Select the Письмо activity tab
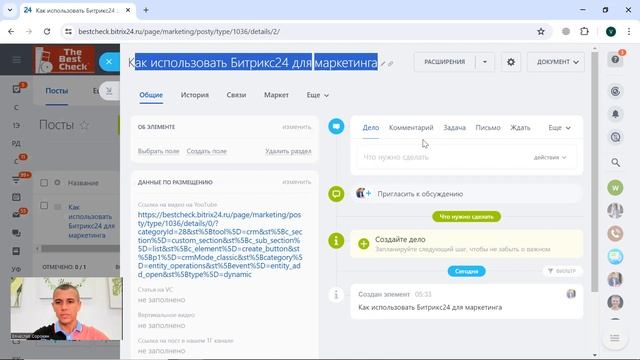 (x=488, y=128)
